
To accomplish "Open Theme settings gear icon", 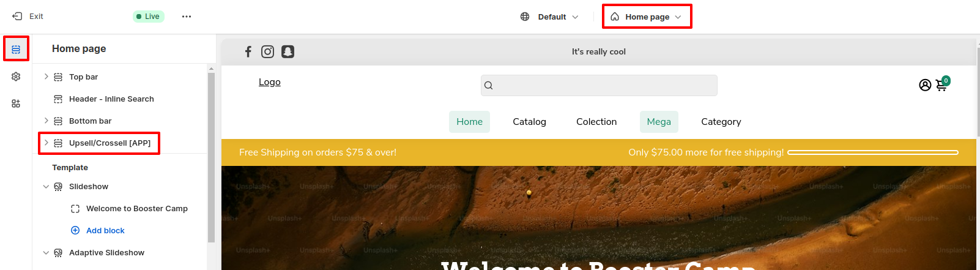I will click(16, 77).
